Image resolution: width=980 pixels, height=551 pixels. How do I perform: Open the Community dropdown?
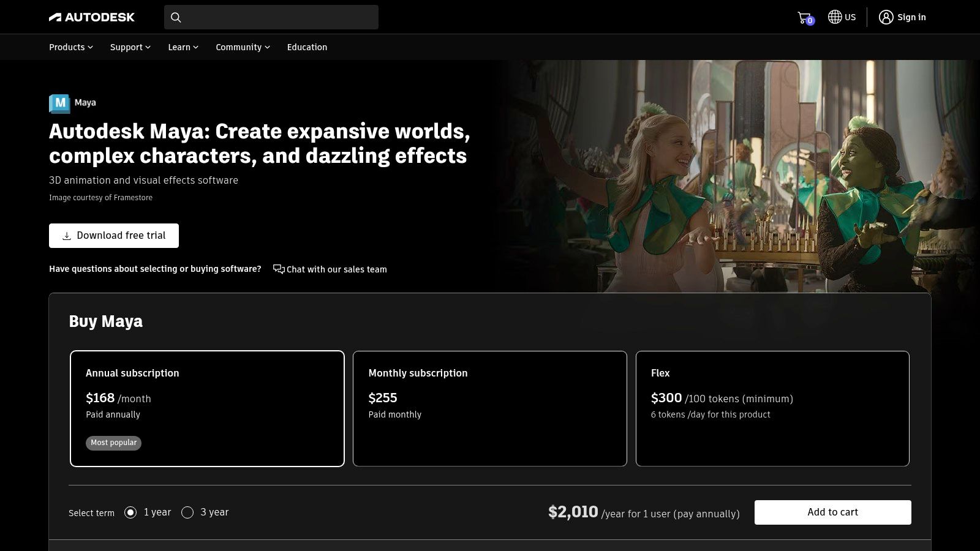click(242, 47)
